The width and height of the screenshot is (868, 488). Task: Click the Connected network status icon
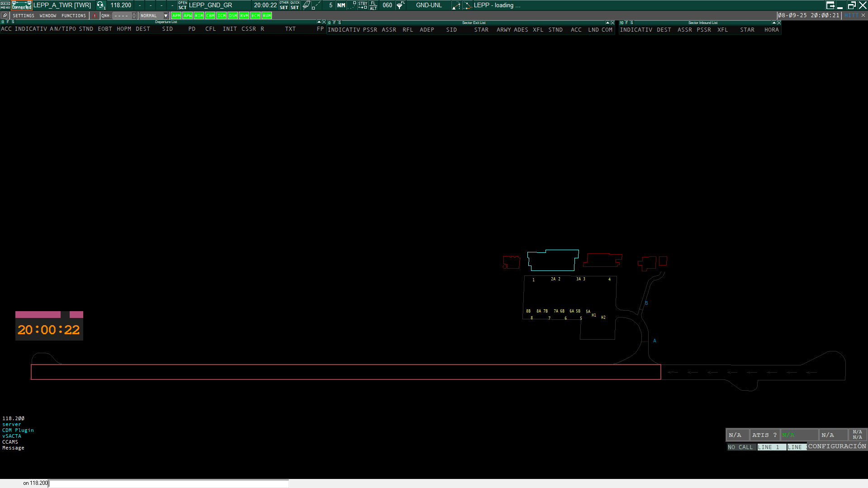click(21, 5)
